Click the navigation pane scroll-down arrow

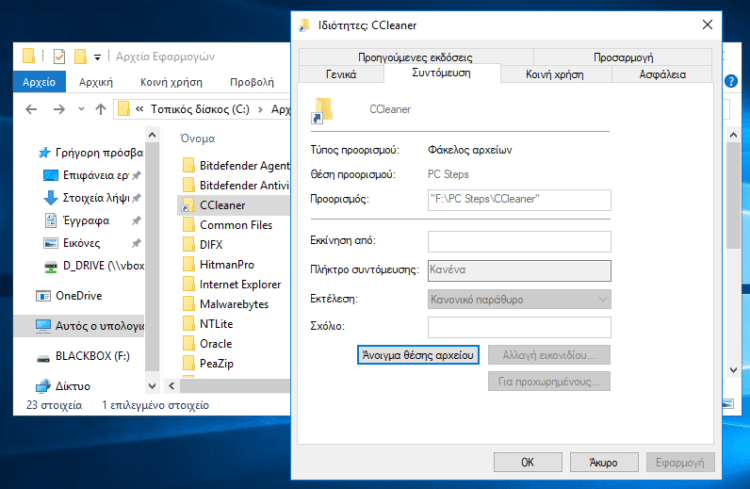[152, 386]
